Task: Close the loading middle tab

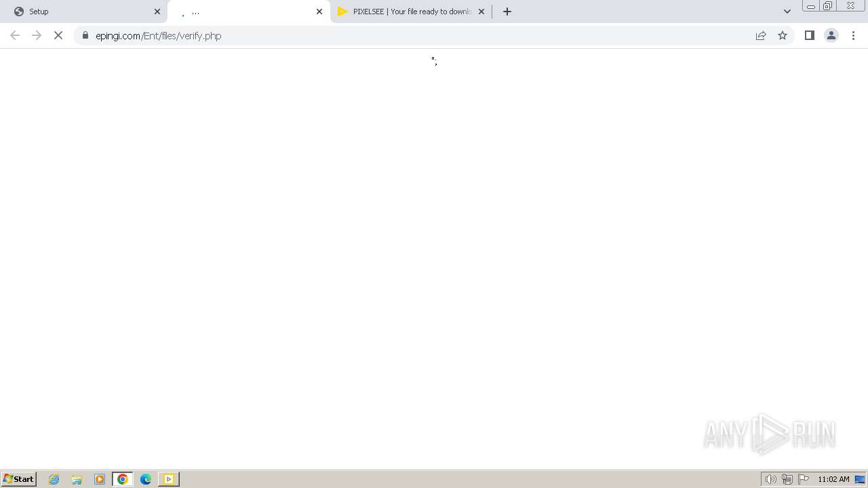Action: [319, 12]
